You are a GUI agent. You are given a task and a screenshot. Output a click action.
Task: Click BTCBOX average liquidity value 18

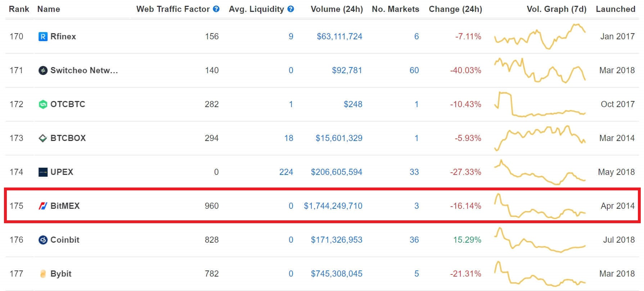(289, 138)
